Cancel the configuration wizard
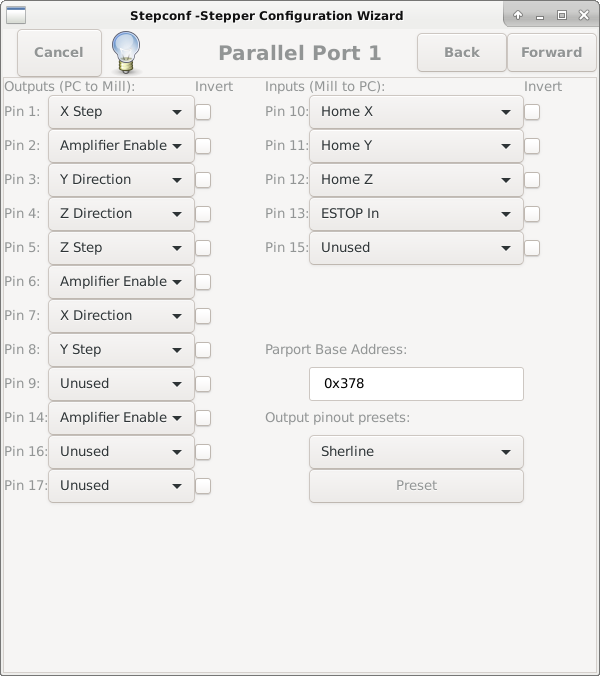Screen dimensions: 600x676 pyautogui.click(x=59, y=52)
